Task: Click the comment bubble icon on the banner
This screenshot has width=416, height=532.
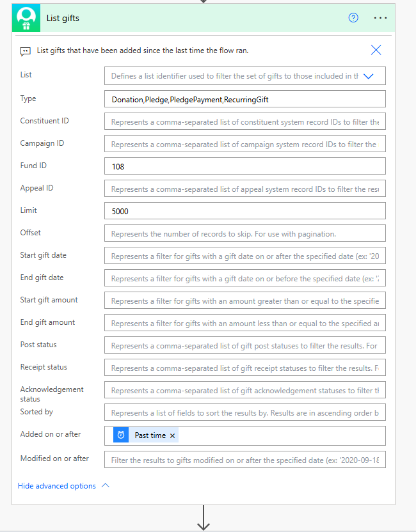Action: 24,50
